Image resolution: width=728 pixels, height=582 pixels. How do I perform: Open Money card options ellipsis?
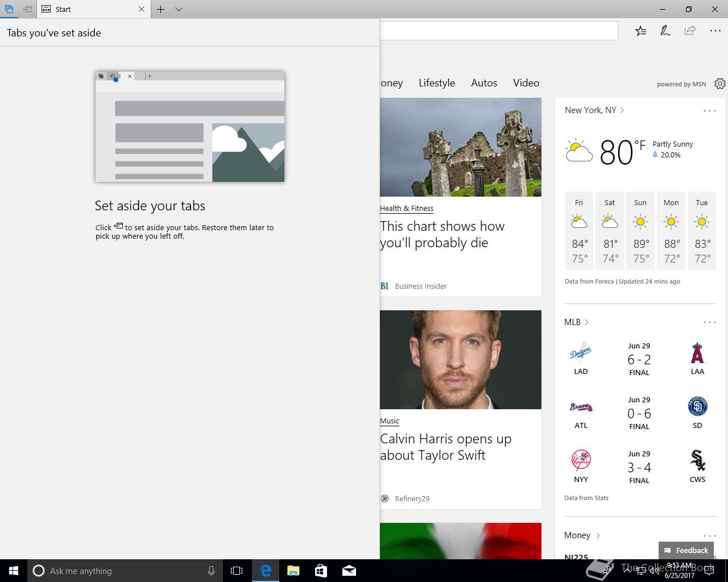710,536
